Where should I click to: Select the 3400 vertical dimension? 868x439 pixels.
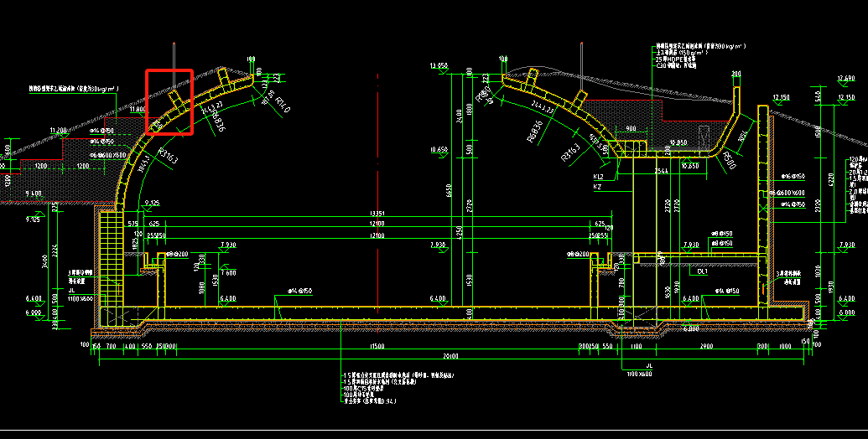coord(44,261)
